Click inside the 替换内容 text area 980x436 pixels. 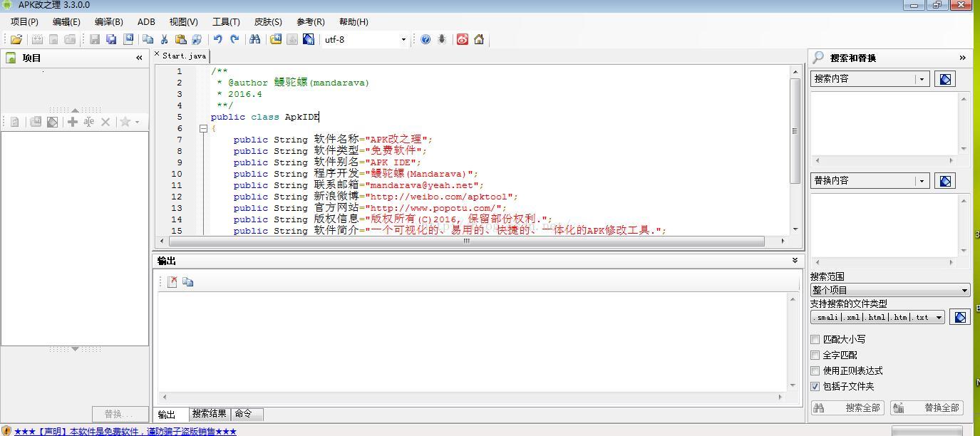(x=884, y=224)
